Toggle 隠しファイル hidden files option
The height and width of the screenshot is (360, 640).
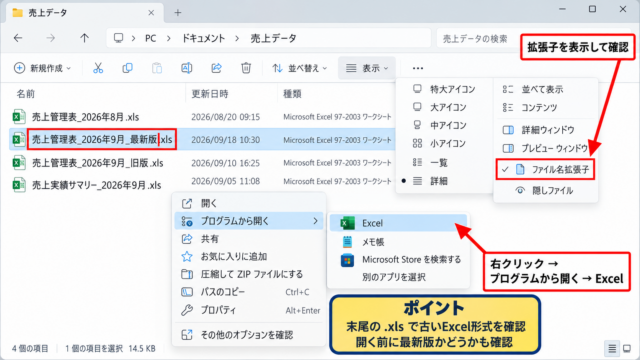545,191
